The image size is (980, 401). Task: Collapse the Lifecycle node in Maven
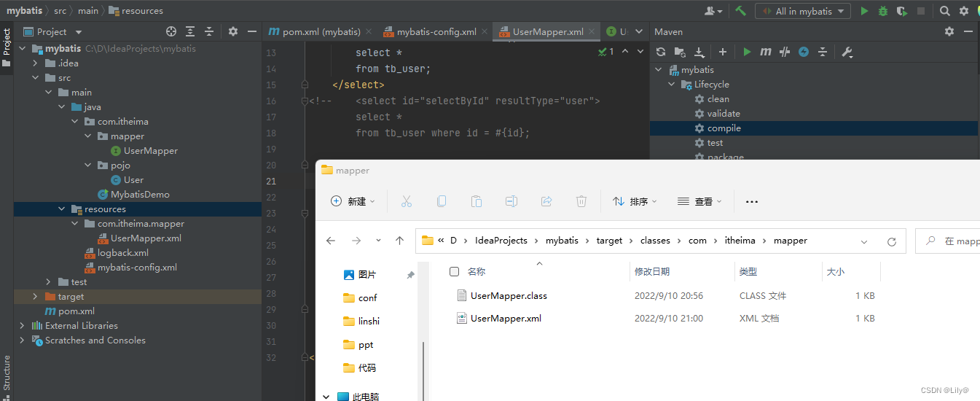click(x=672, y=85)
